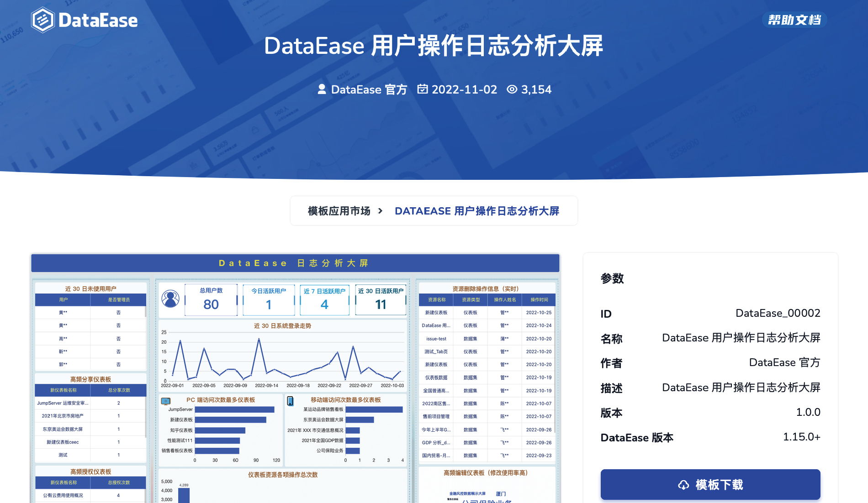Download template with 模板下载 button
Viewport: 868px width, 503px height.
(710, 484)
